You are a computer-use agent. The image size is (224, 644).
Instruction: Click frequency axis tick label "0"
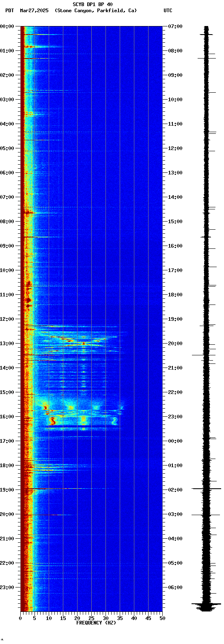[20, 618]
